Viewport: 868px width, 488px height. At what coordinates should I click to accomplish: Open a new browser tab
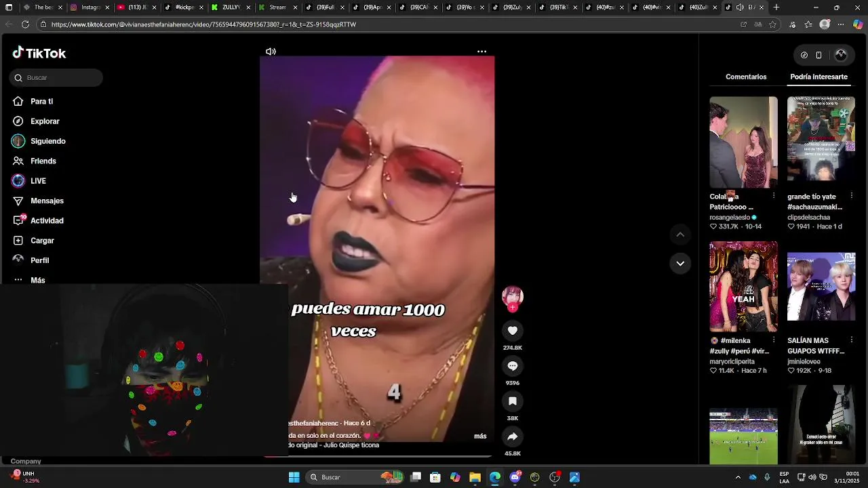coord(776,7)
